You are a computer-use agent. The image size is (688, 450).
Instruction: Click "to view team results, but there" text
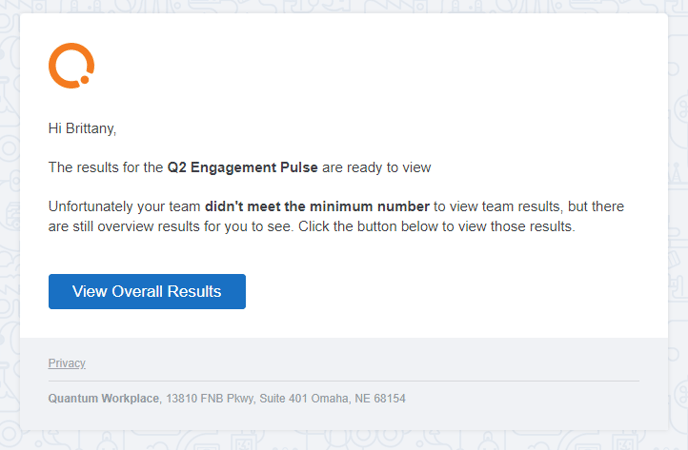pyautogui.click(x=529, y=206)
